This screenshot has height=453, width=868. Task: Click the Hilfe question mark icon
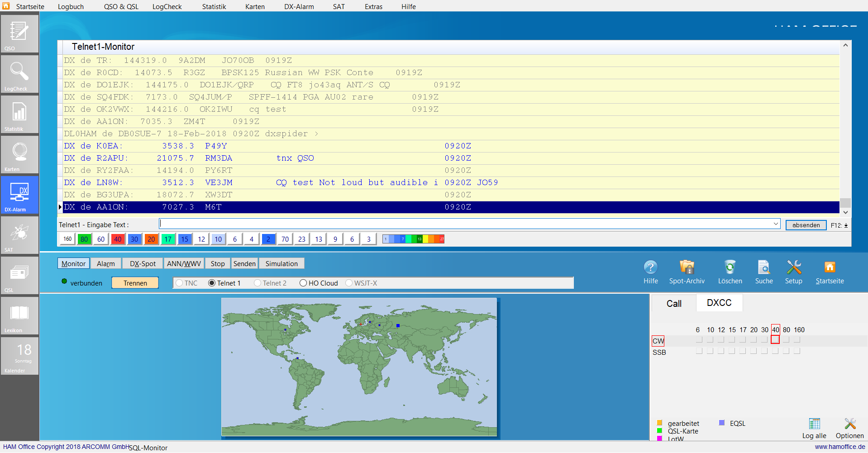pyautogui.click(x=650, y=267)
